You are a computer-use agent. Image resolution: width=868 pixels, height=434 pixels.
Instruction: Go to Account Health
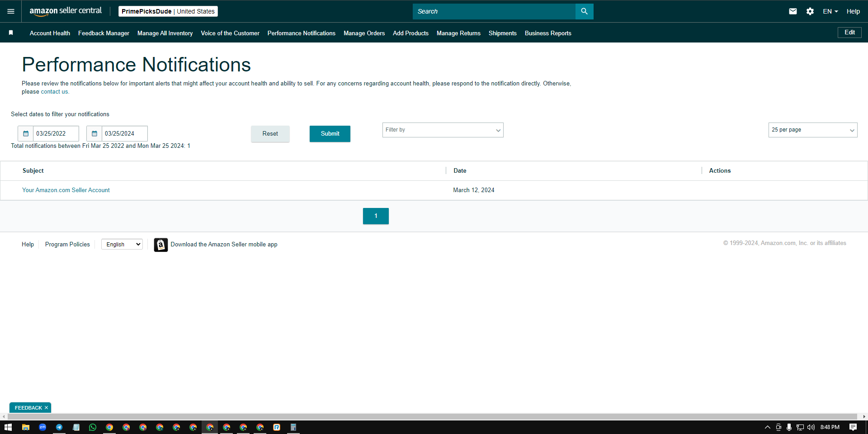(x=50, y=33)
